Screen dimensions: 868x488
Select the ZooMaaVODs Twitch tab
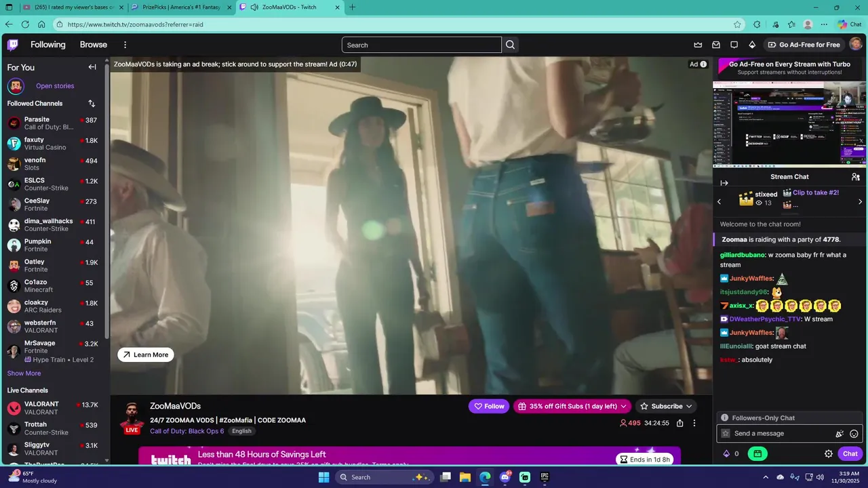click(x=290, y=7)
